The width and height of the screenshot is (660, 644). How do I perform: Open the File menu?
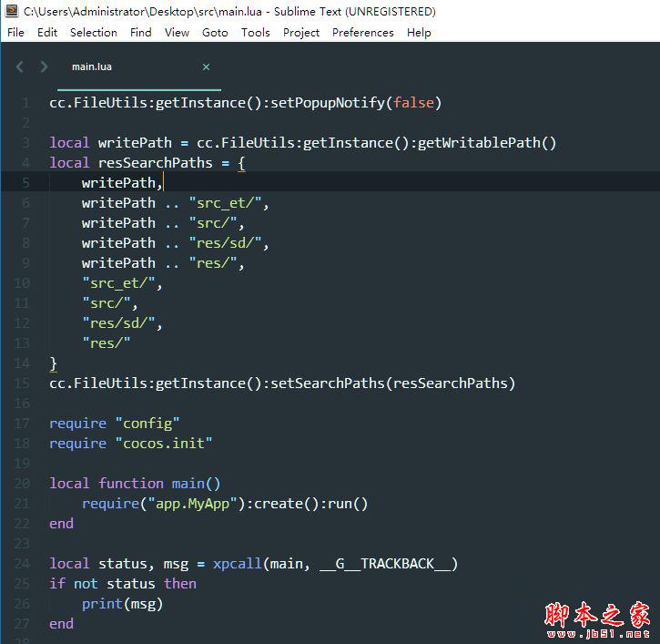coord(15,33)
